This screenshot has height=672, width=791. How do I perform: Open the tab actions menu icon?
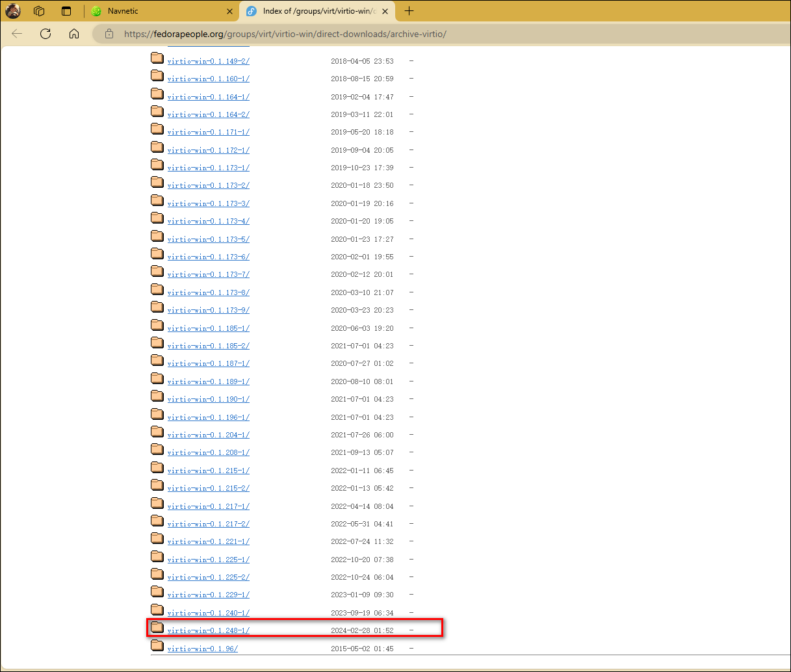point(66,11)
